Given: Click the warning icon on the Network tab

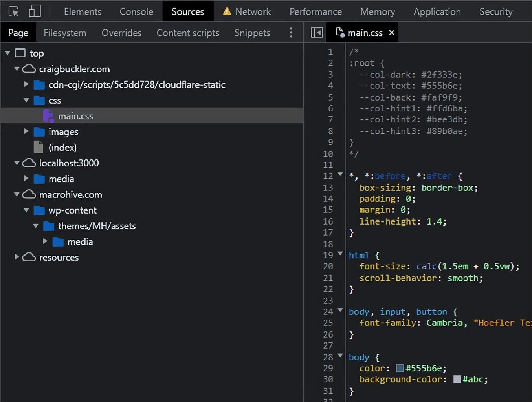Looking at the screenshot, I should pos(227,11).
